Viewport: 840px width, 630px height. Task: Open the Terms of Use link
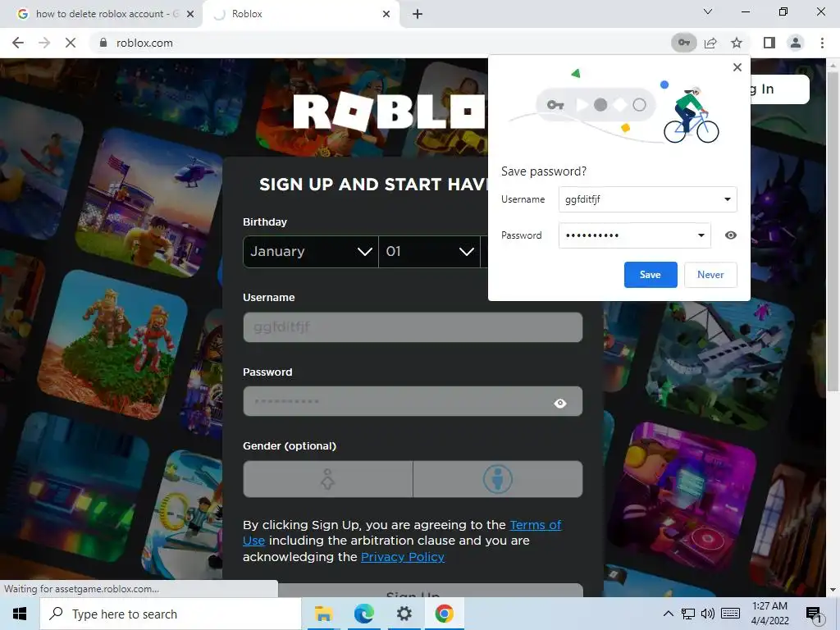[x=402, y=532]
